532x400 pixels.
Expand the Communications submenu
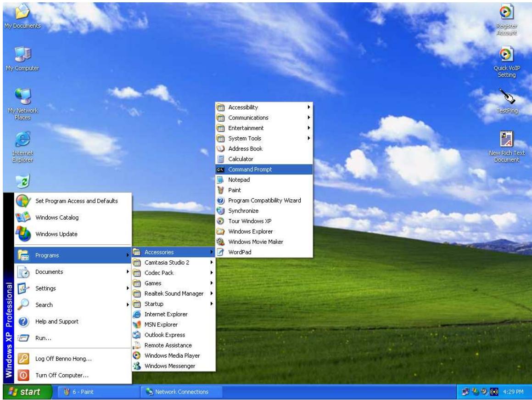tap(264, 118)
